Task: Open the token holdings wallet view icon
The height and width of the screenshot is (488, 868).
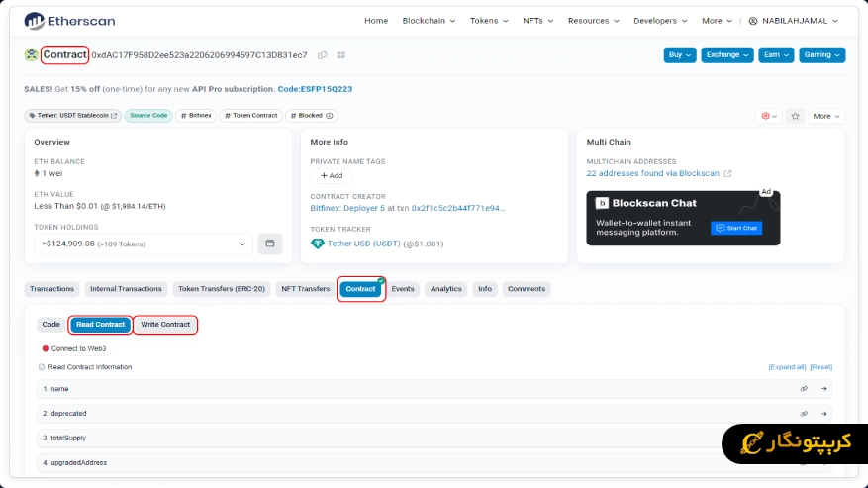Action: tap(270, 244)
